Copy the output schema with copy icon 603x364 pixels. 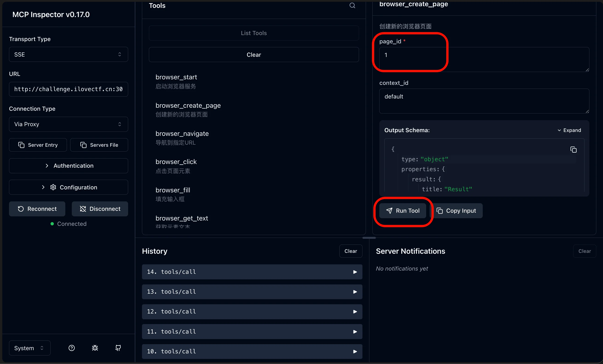pos(573,150)
